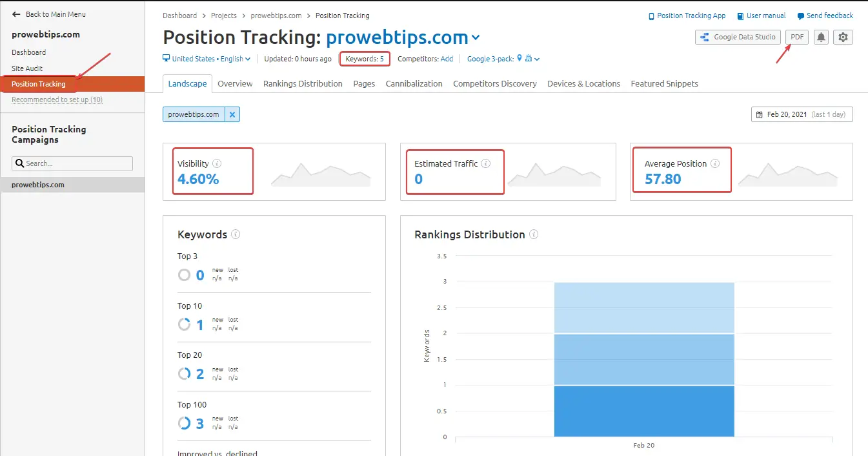Screen dimensions: 868x456
Task: Switch to the Overview tab
Action: 235,83
